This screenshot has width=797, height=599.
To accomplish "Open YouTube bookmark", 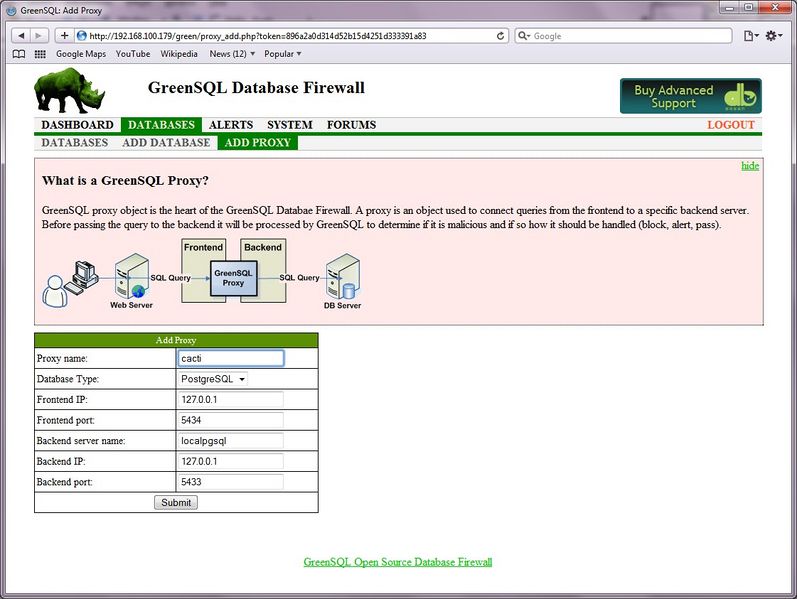I will (133, 54).
